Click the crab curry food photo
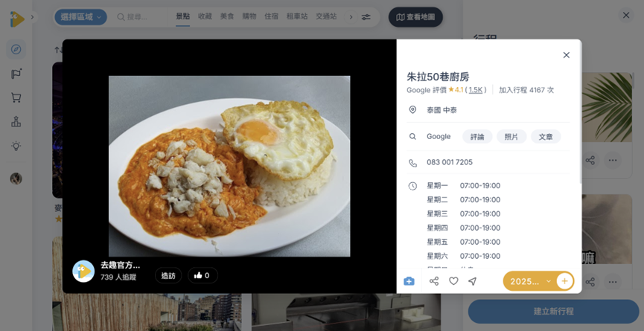Screen dimensions: 644x331 click(x=229, y=166)
